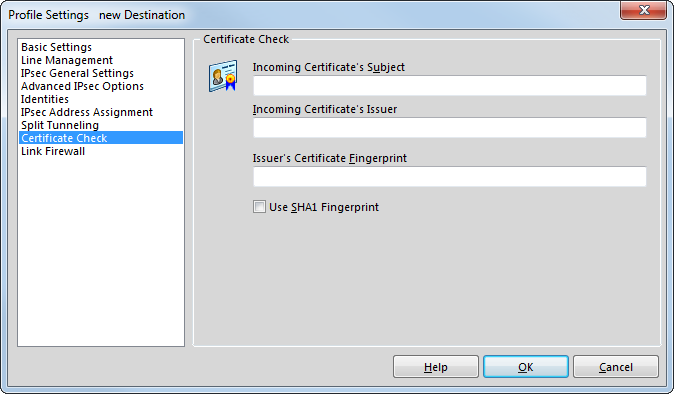
Task: Open the Basic Settings page
Action: (56, 47)
